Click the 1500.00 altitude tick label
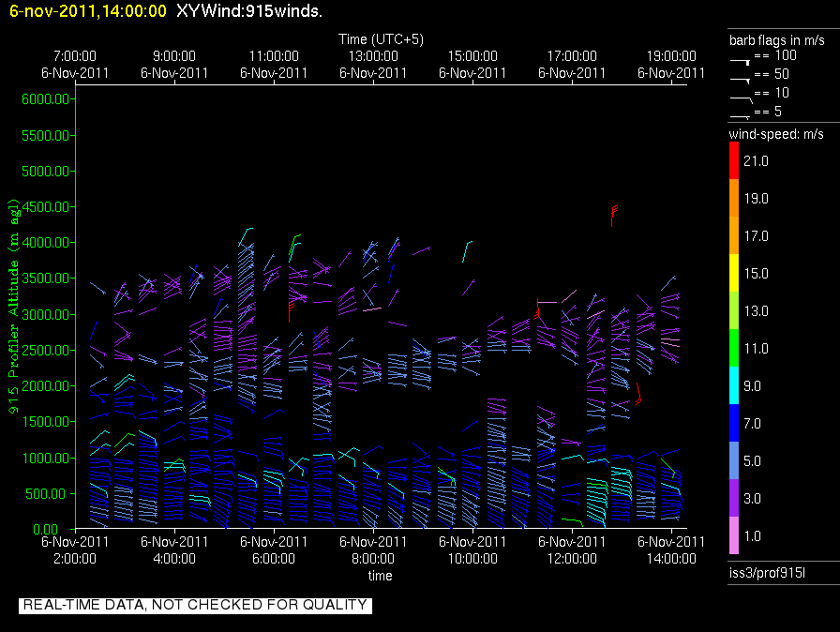Viewport: 840px width, 632px height. coord(46,422)
